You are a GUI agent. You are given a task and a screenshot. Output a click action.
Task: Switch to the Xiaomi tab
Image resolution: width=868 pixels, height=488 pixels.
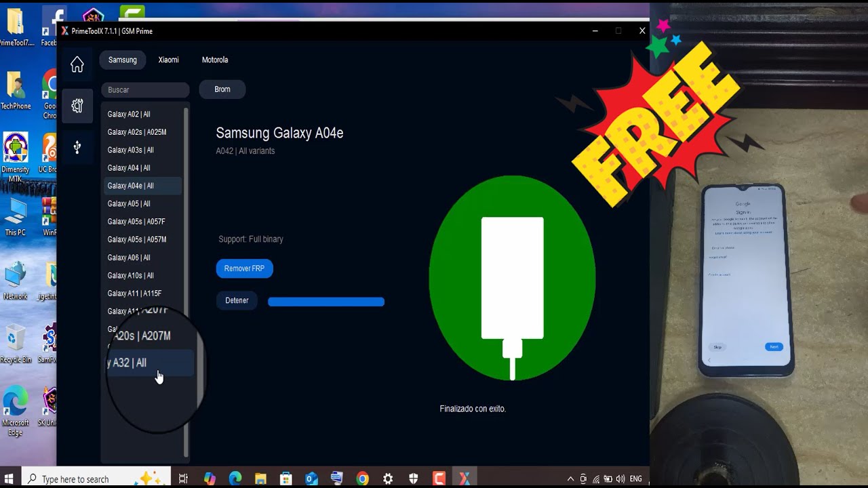169,60
